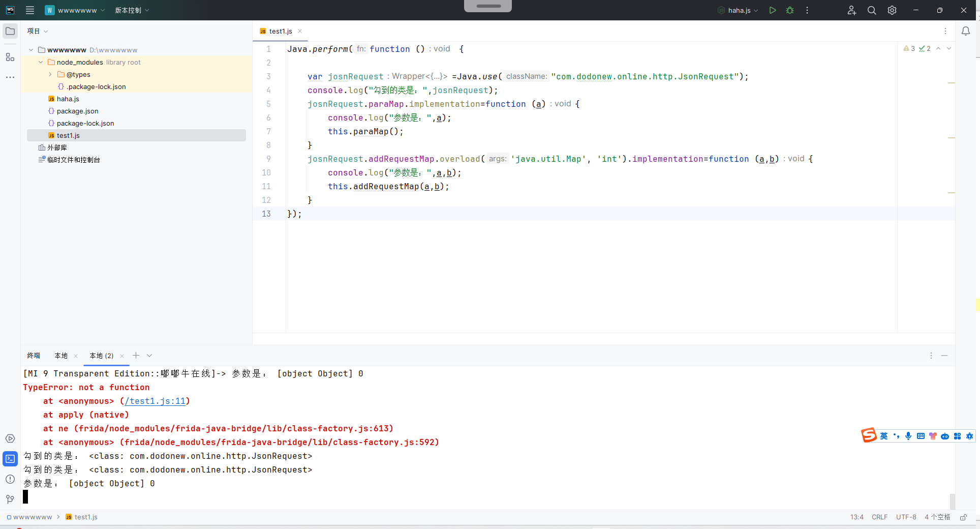Image resolution: width=980 pixels, height=529 pixels.
Task: Open Sogou toolbox grid icon
Action: 957,436
